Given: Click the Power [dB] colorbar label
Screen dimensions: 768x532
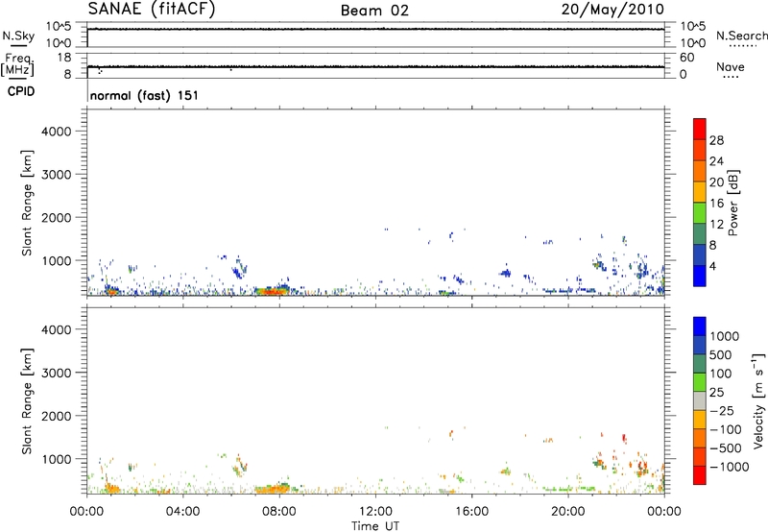Looking at the screenshot, I should coord(733,203).
